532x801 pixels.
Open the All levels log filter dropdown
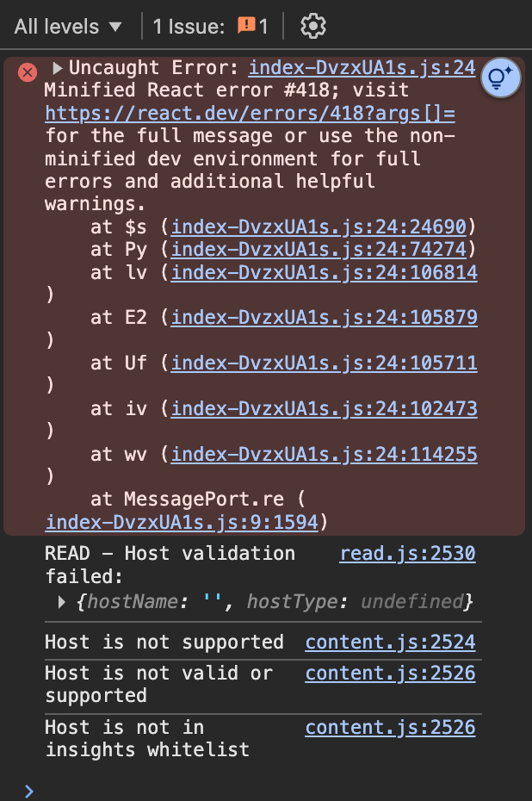point(68,26)
